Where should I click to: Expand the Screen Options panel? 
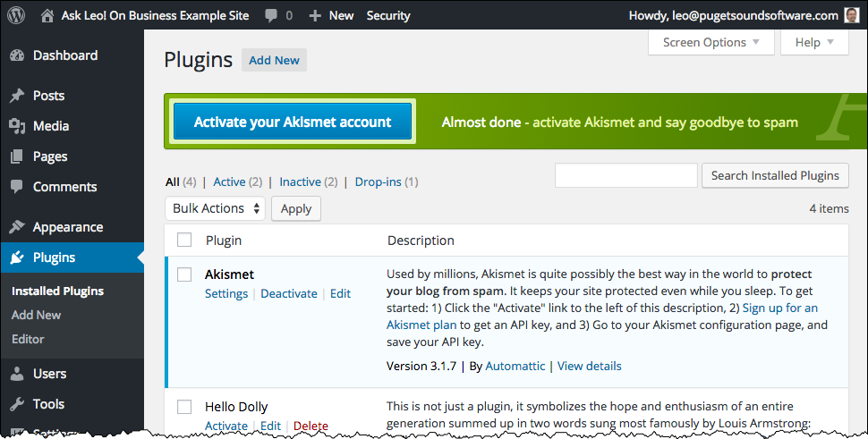tap(711, 43)
